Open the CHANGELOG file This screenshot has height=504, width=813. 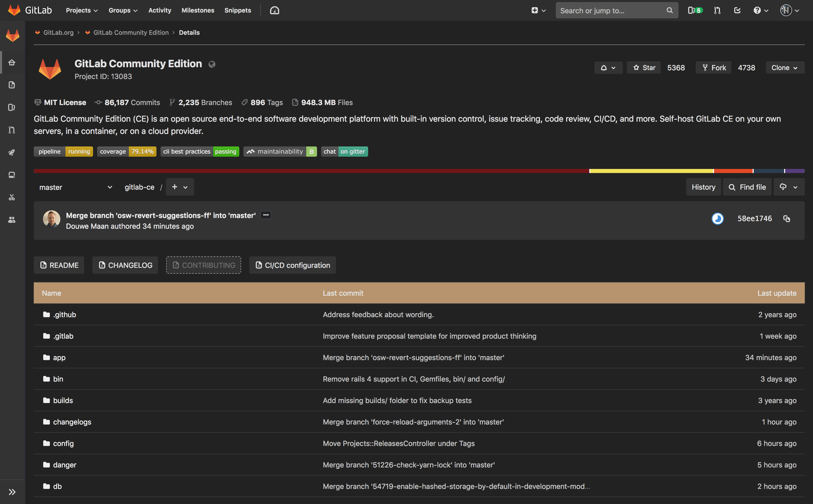click(x=125, y=265)
